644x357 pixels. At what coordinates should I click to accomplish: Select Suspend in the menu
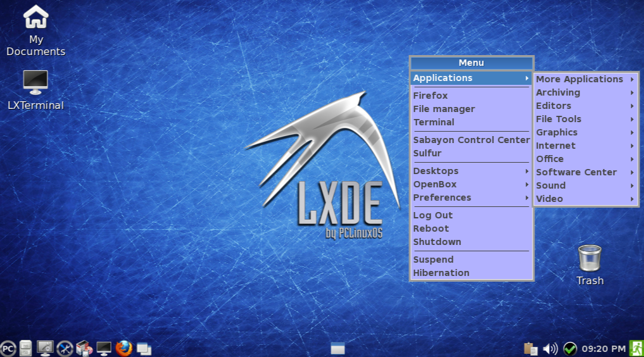coord(472,260)
